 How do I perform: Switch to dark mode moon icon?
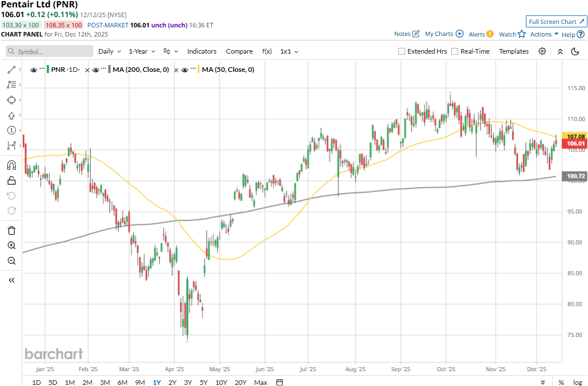[575, 51]
